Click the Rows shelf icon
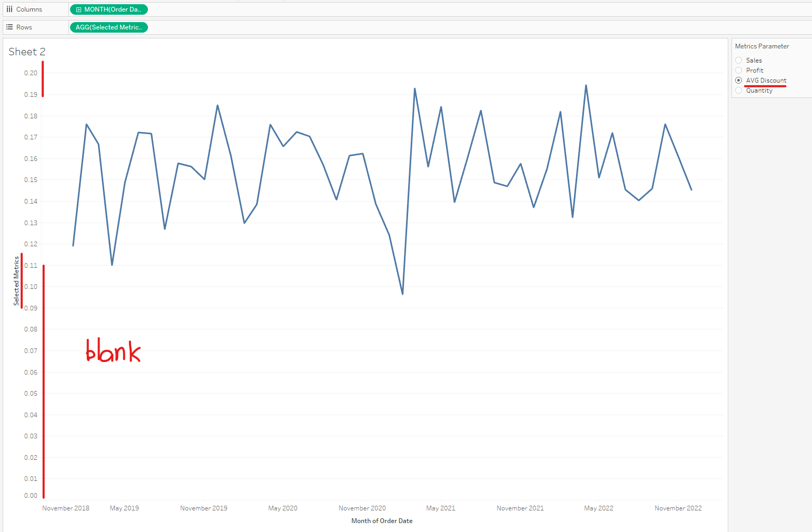 pos(9,27)
